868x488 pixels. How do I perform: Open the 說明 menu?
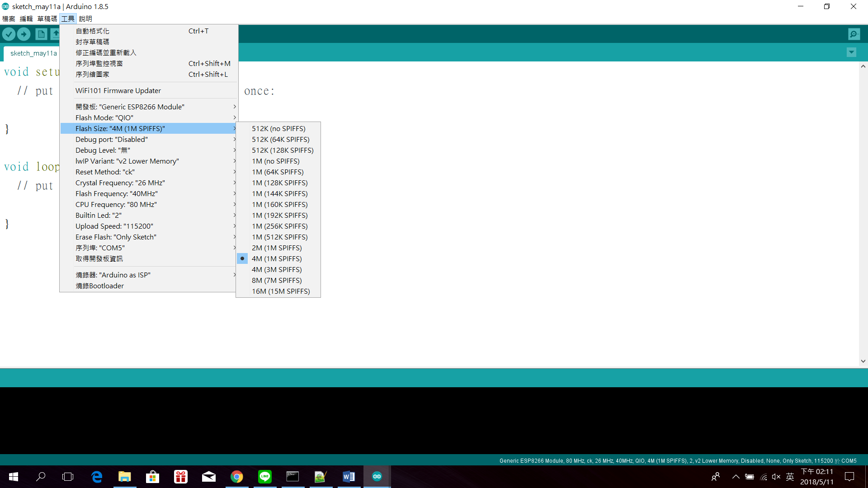tap(85, 19)
